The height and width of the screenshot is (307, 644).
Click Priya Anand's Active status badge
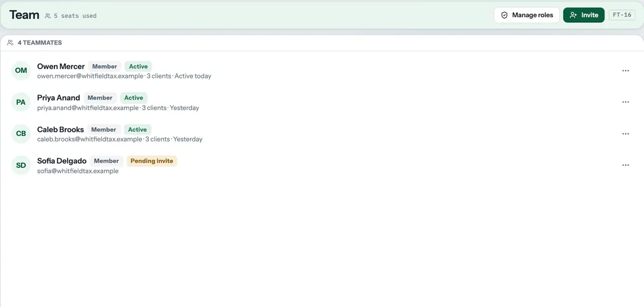133,98
